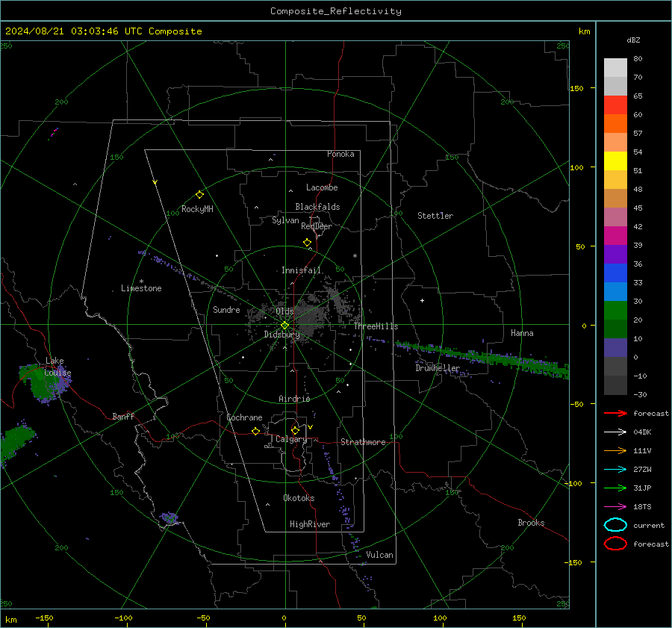Click the Innisfail town label
Image resolution: width=672 pixels, height=628 pixels.
point(301,270)
